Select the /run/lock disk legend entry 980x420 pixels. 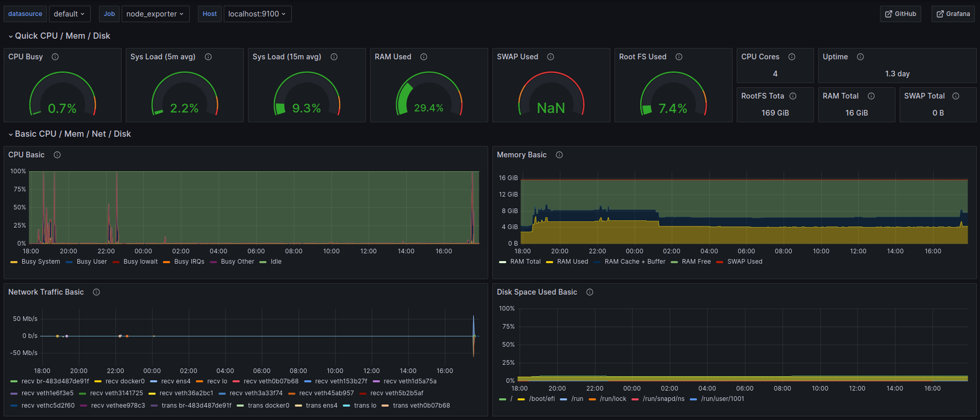(x=613, y=399)
